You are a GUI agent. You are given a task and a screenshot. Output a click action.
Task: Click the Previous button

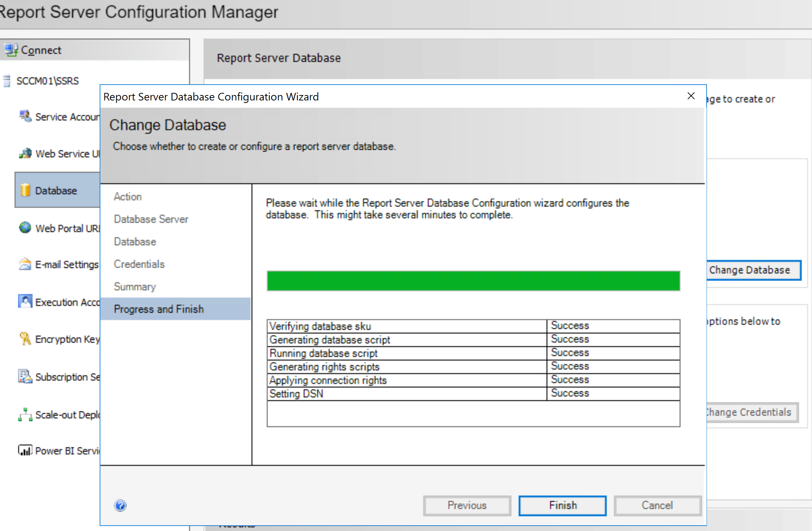[x=467, y=505]
